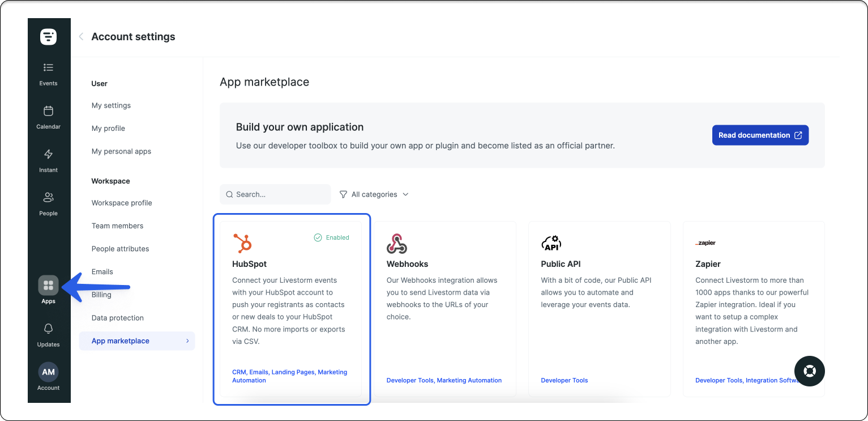Image resolution: width=868 pixels, height=421 pixels.
Task: Open Team members menu item
Action: tap(117, 226)
